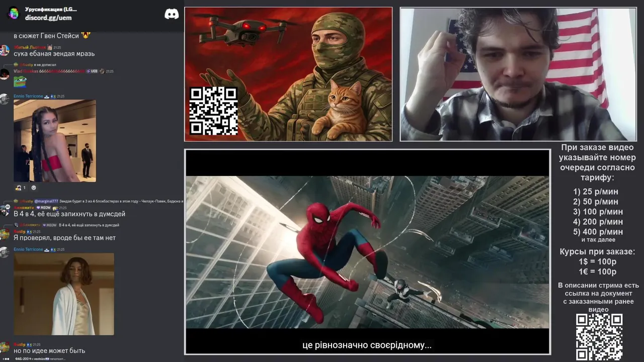Click the server name Урусификация
Viewport: 644px width, 362px height.
pos(51,9)
